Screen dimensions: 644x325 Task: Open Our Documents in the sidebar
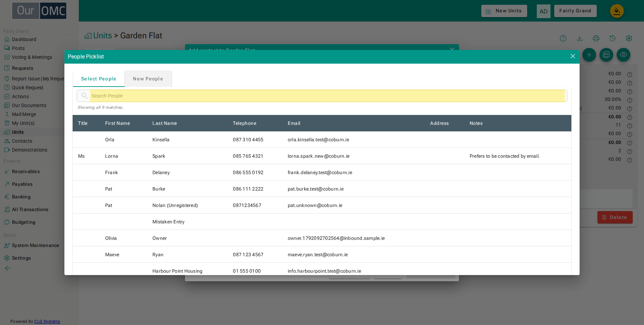pos(29,105)
